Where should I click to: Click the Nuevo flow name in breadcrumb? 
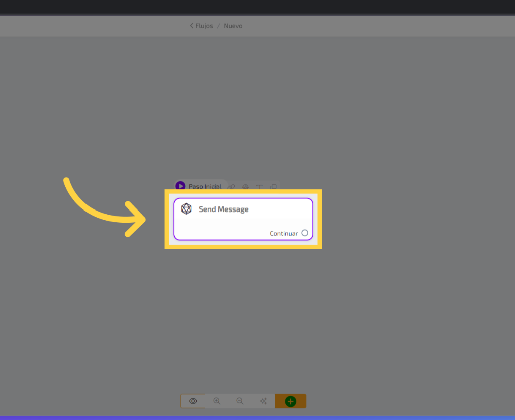pyautogui.click(x=233, y=26)
